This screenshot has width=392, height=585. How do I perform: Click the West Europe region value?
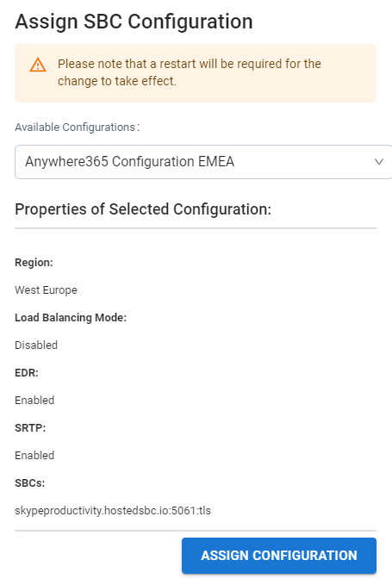pyautogui.click(x=46, y=290)
